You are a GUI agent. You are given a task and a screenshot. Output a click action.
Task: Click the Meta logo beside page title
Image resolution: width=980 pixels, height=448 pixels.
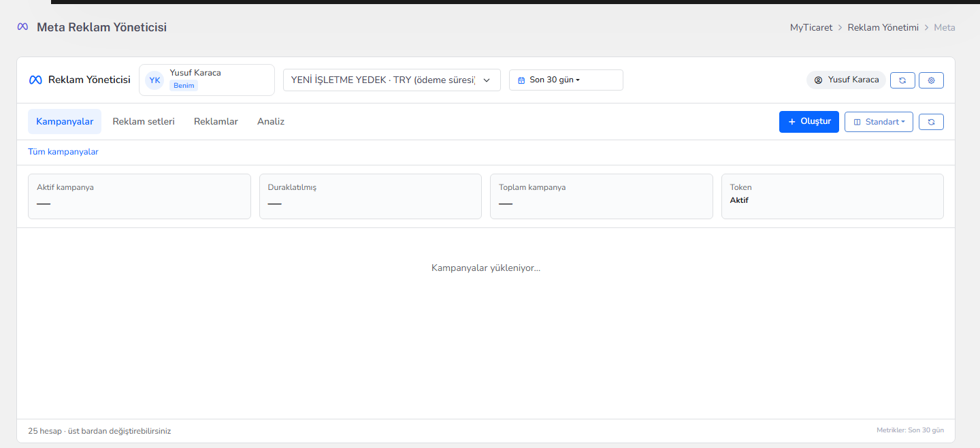[22, 27]
